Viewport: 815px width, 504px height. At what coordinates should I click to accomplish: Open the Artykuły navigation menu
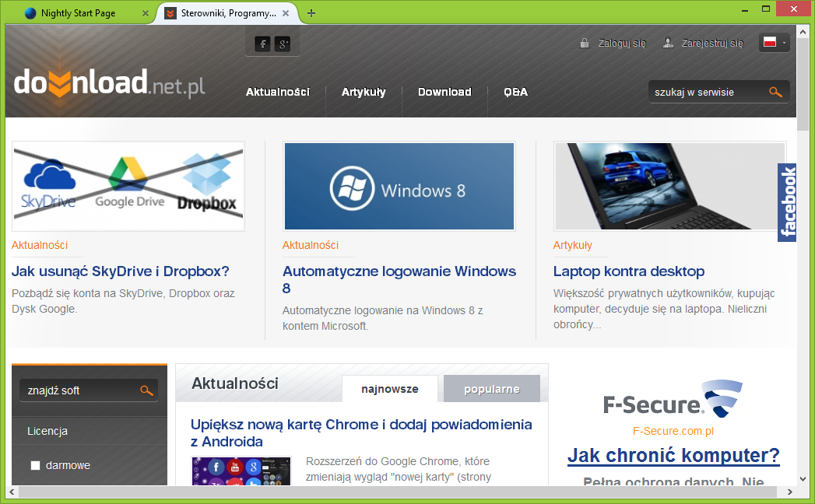pos(364,92)
